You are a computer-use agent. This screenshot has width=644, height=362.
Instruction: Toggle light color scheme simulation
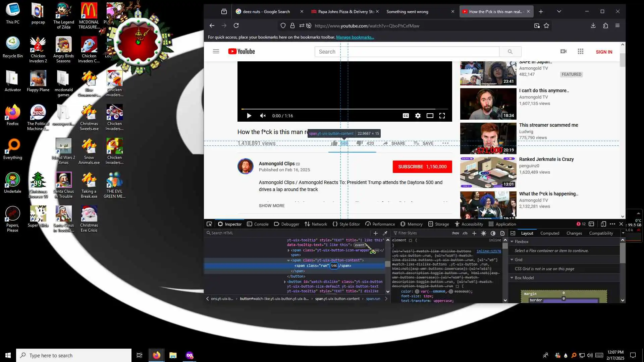click(483, 233)
